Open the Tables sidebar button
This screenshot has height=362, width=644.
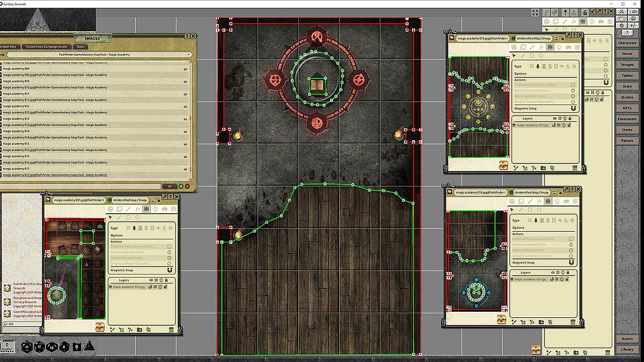(627, 75)
